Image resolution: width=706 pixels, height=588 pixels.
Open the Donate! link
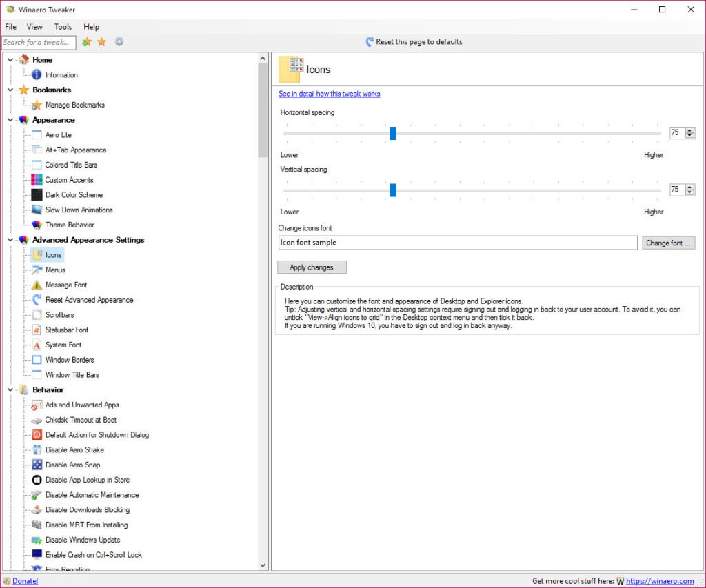(x=26, y=581)
